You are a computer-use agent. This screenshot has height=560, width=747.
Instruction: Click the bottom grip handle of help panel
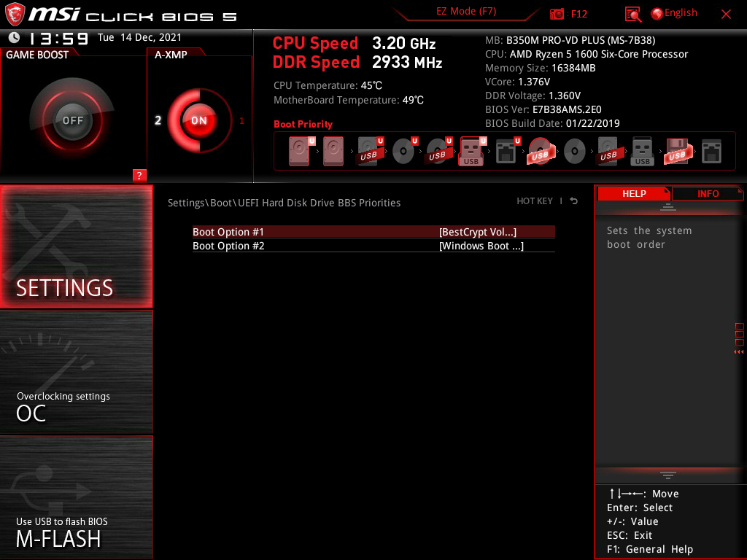[667, 475]
